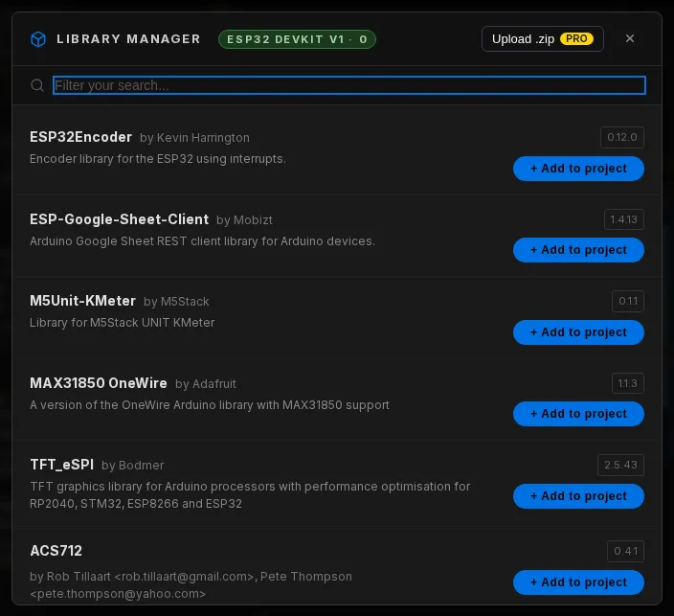Click author text 'by Adafruit'
The width and height of the screenshot is (674, 616).
coord(206,384)
